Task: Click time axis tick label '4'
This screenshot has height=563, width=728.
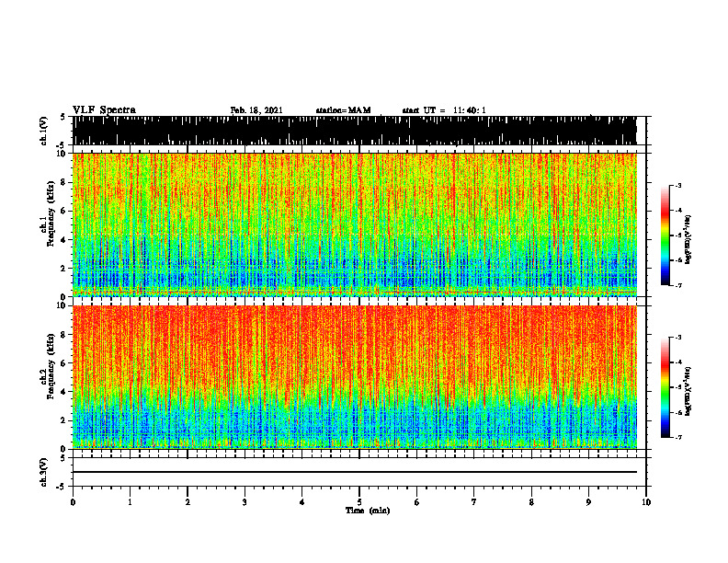Action: click(x=302, y=502)
